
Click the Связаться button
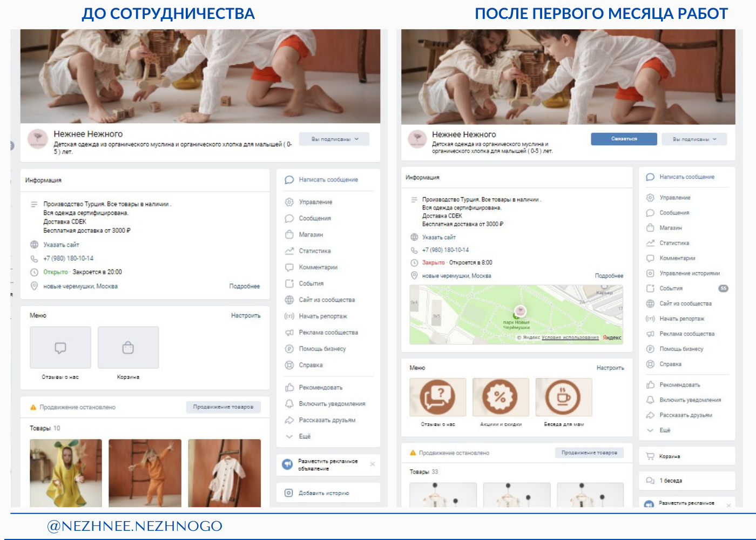tap(624, 139)
